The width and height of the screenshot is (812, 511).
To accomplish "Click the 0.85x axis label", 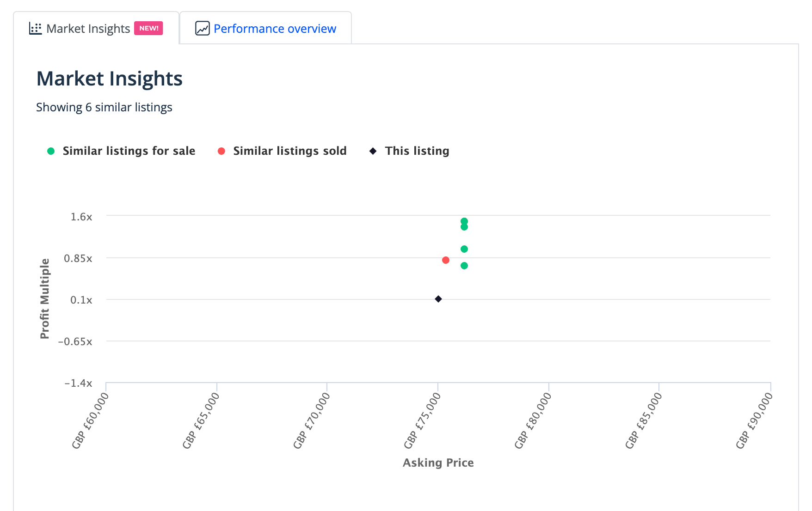I will pyautogui.click(x=78, y=258).
